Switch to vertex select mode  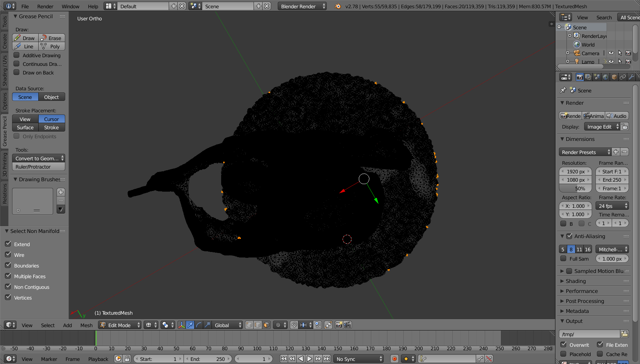pos(249,325)
